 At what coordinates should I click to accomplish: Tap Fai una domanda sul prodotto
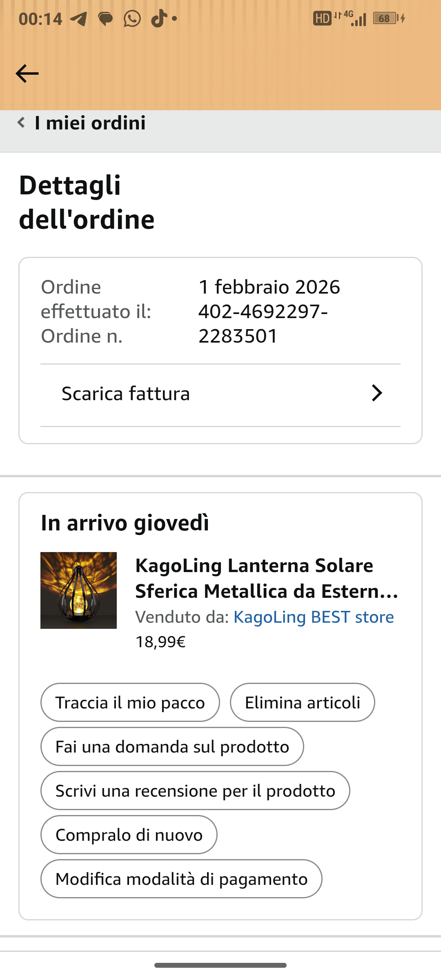click(172, 746)
